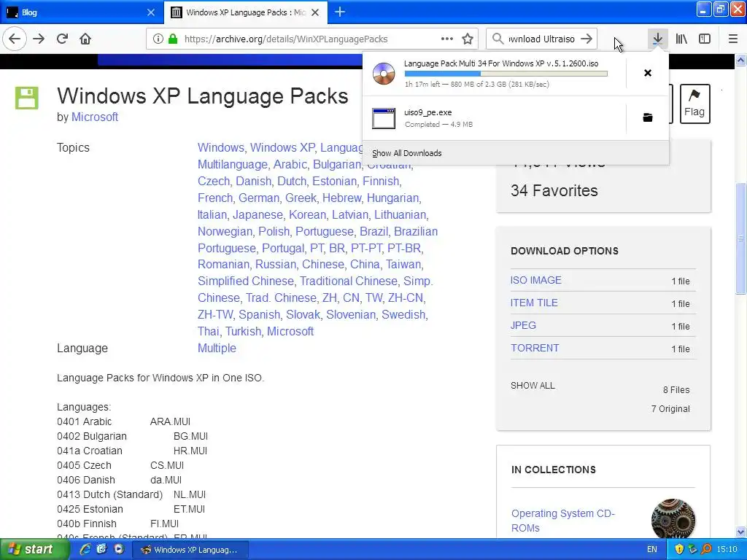Click the 34 Favorites text
Screen dimensions: 747x560
(x=554, y=190)
